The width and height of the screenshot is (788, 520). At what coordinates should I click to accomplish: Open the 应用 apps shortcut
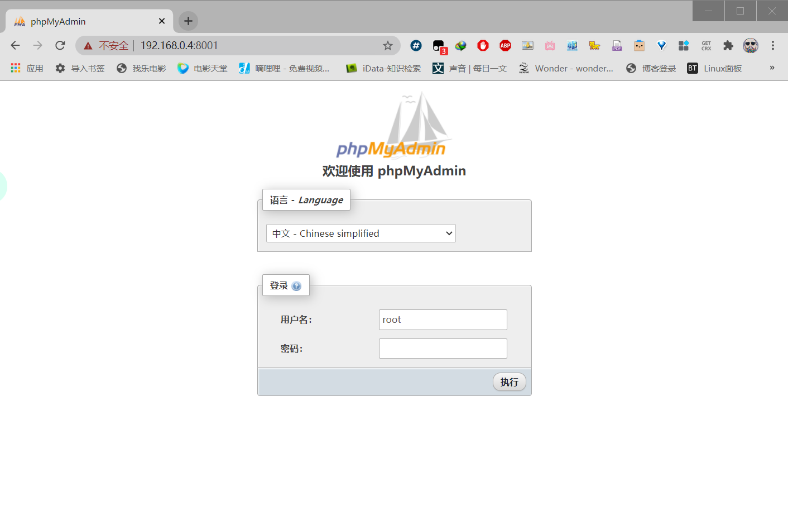click(27, 68)
